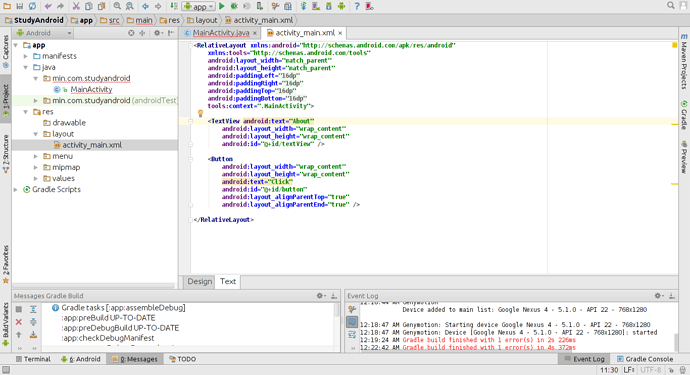This screenshot has height=375, width=690.
Task: Click the Undo arrow icon
Action: [x=48, y=6]
